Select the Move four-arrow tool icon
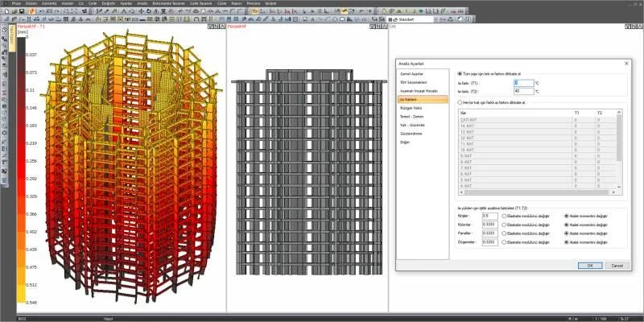Image resolution: width=644 pixels, height=322 pixels. pyautogui.click(x=141, y=11)
